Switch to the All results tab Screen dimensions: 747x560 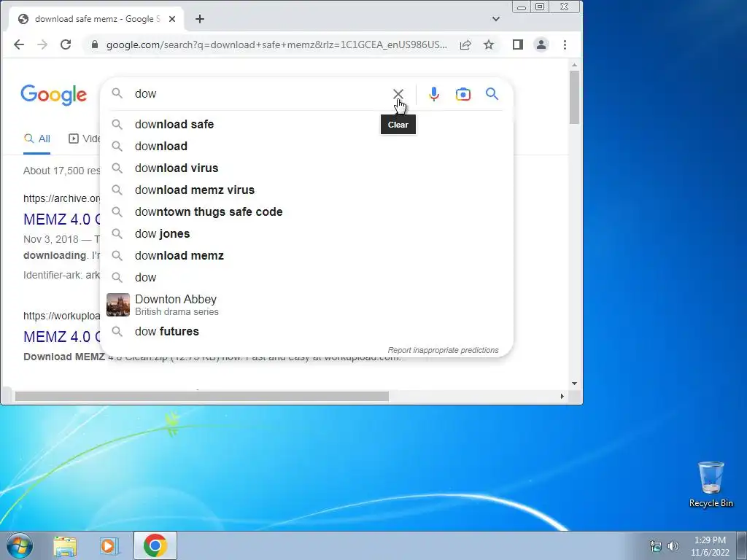tap(36, 139)
